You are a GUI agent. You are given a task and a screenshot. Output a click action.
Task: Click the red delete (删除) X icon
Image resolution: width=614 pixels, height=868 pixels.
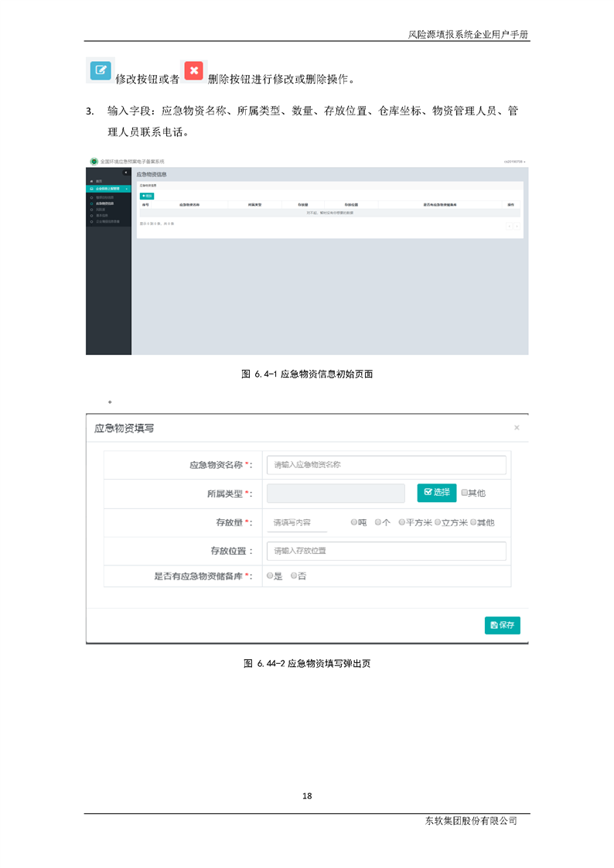click(x=193, y=70)
